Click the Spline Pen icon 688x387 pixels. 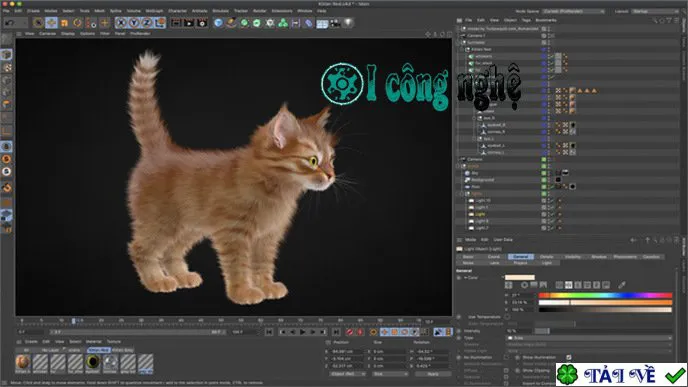[231, 23]
